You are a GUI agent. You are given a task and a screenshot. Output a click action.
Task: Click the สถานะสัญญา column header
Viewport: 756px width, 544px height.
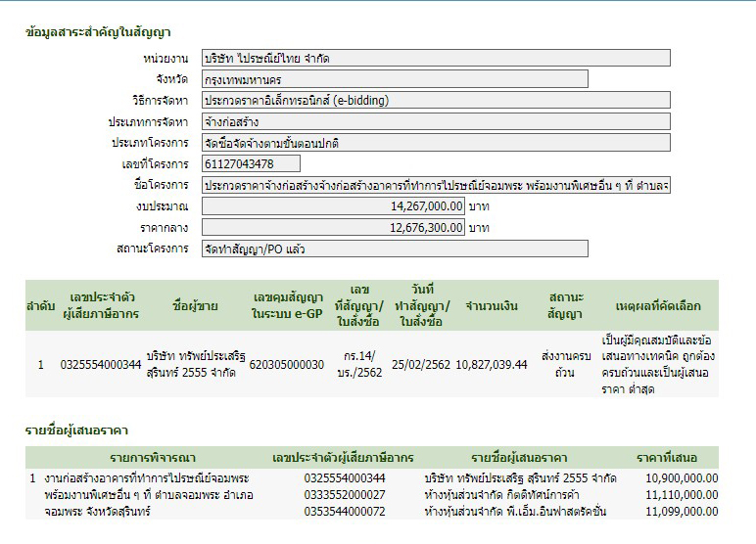click(x=564, y=305)
